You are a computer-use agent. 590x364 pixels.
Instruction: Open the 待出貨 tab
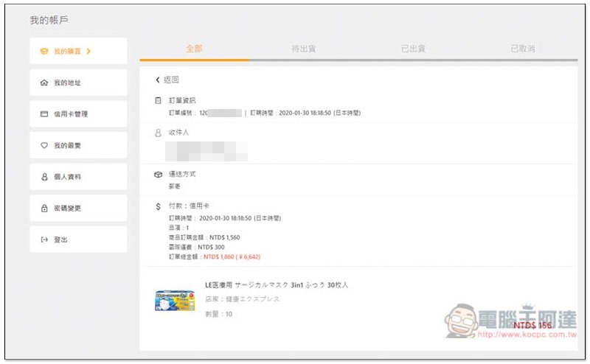[x=304, y=49]
